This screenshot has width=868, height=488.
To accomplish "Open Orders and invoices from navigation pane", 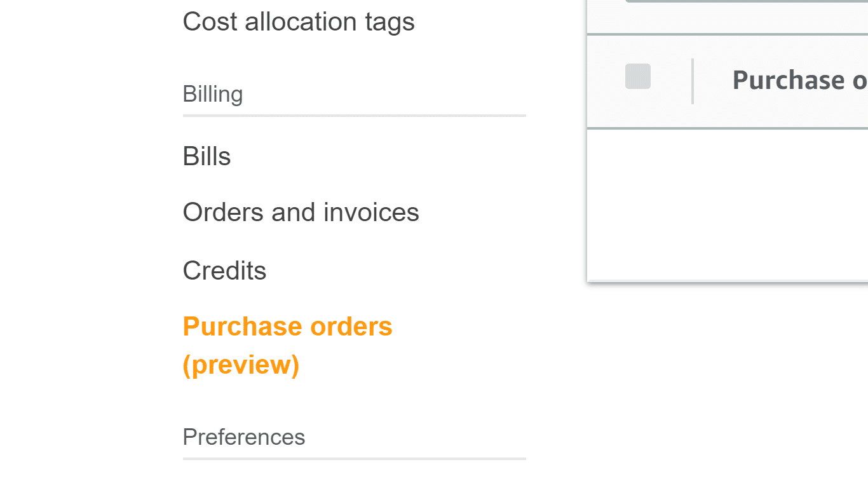I will (301, 212).
